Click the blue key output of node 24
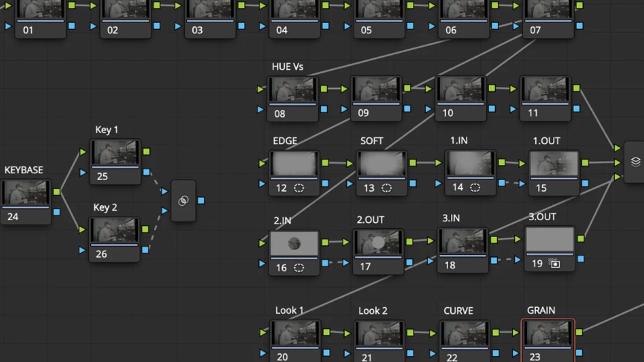The width and height of the screenshot is (644, 362). [x=56, y=212]
